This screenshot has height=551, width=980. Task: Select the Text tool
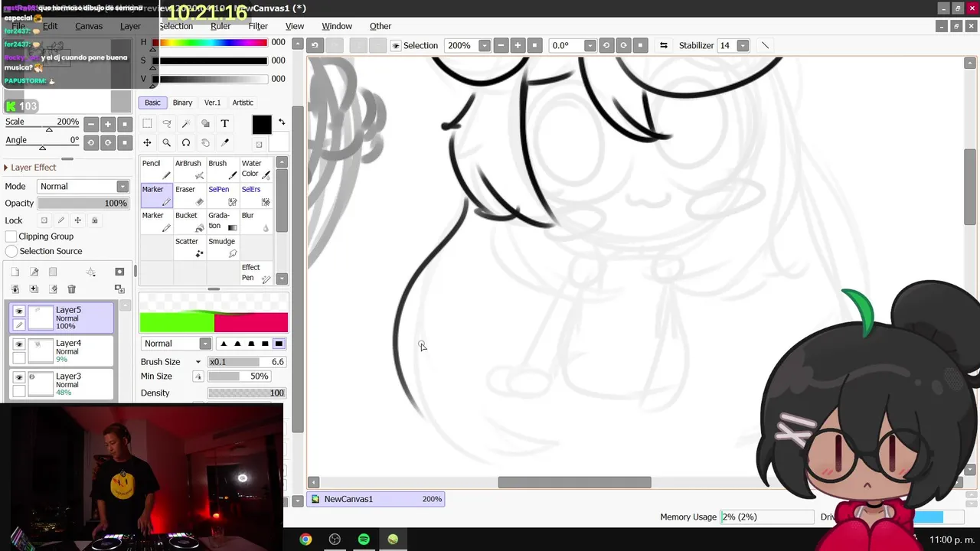(224, 123)
